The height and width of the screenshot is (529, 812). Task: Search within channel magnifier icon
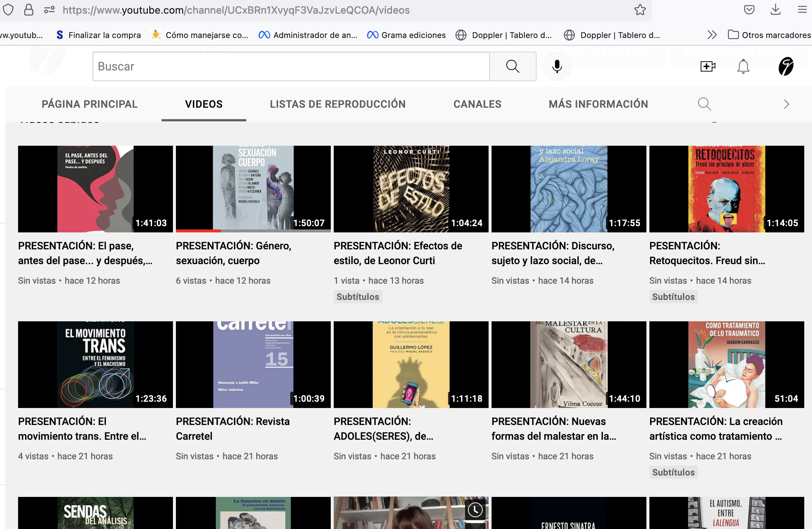[704, 104]
